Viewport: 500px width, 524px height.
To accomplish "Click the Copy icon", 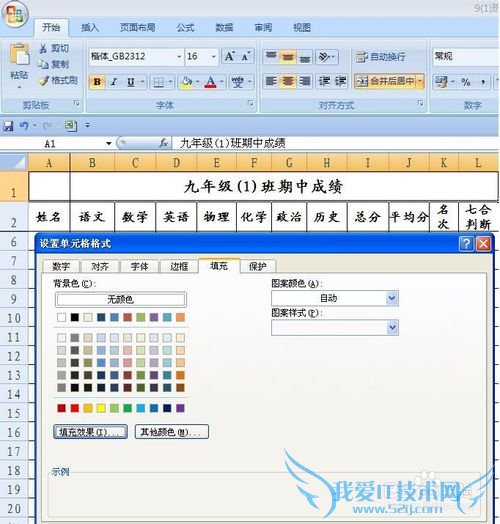I will click(43, 64).
